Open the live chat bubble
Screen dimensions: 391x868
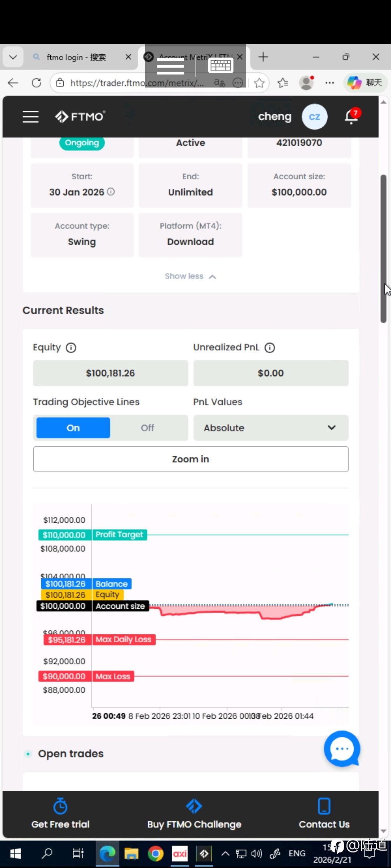point(342,748)
